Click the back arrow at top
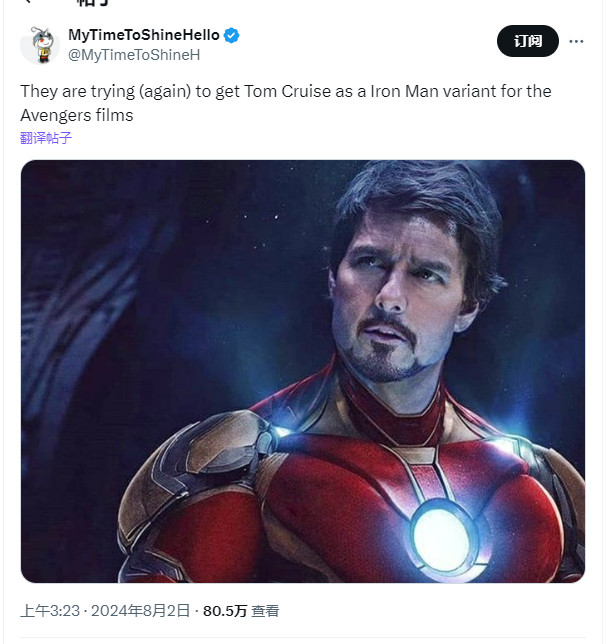 [28, 3]
